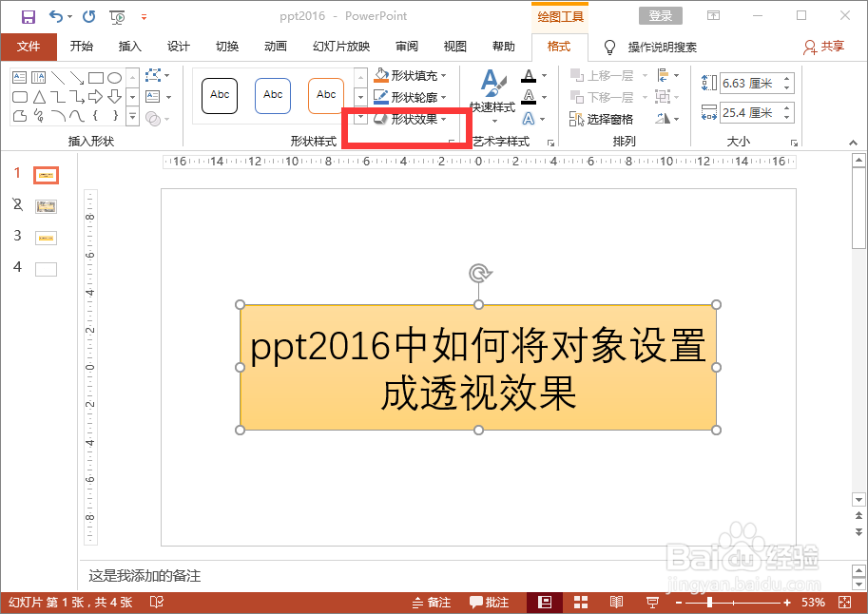868x614 pixels.
Task: Switch to slide sorter view icon
Action: [581, 603]
